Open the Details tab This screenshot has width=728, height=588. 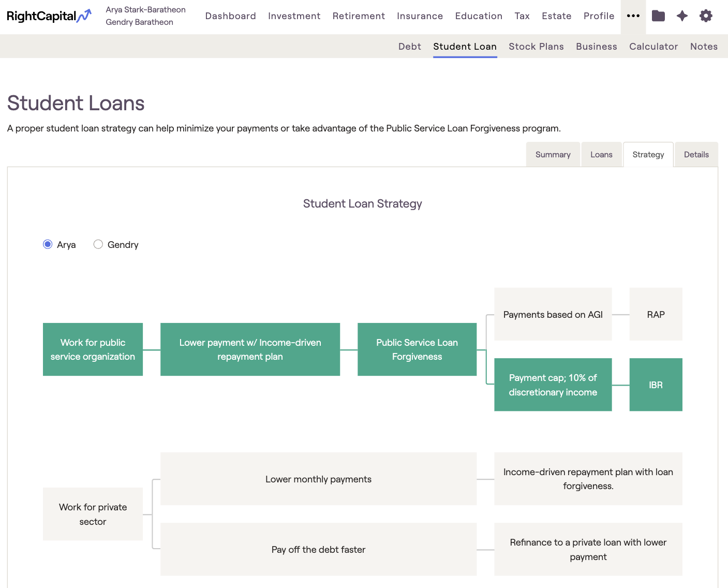tap(696, 154)
